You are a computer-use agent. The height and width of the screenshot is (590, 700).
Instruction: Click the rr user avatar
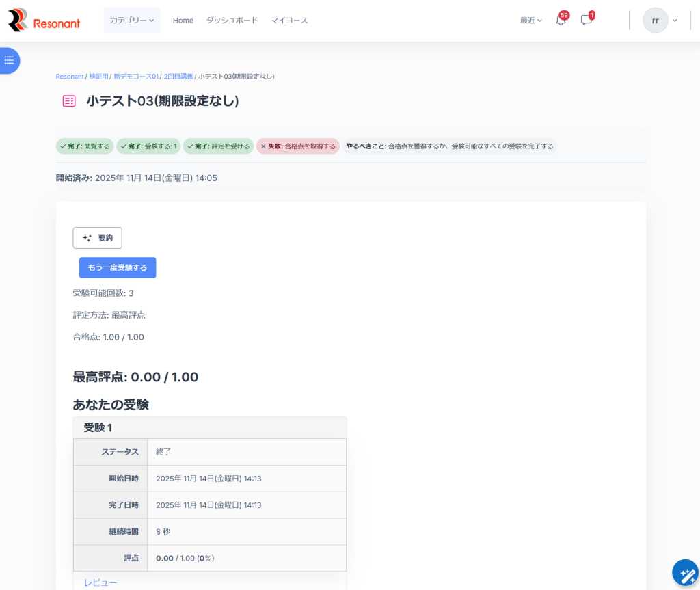(655, 21)
